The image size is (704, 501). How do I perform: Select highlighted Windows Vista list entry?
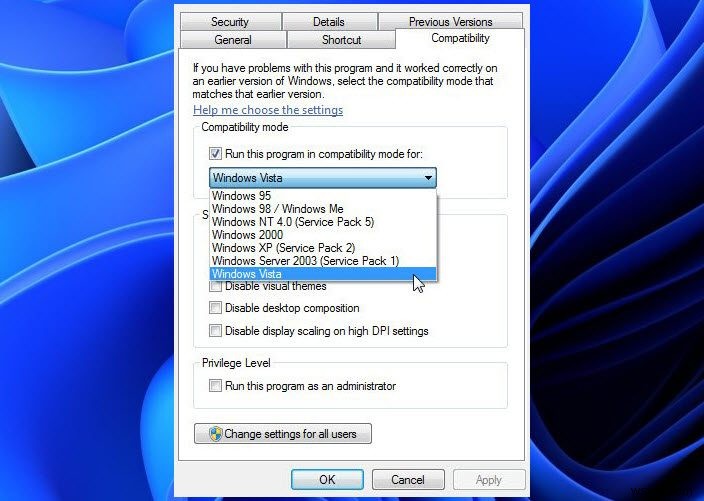(323, 274)
